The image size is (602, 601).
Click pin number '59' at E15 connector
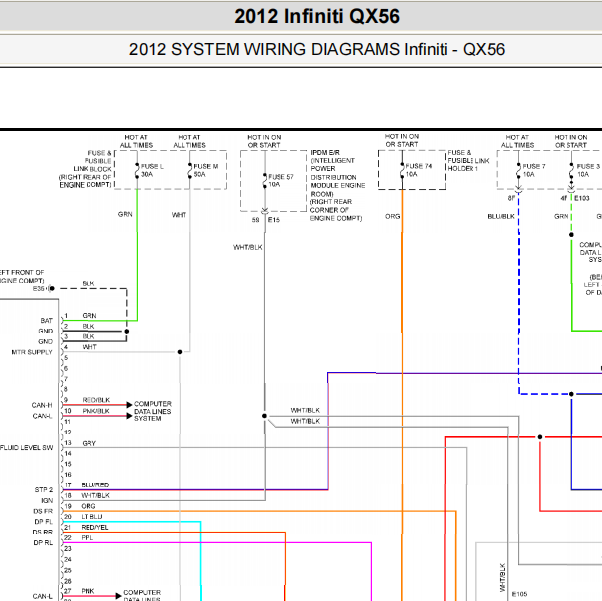pos(256,220)
